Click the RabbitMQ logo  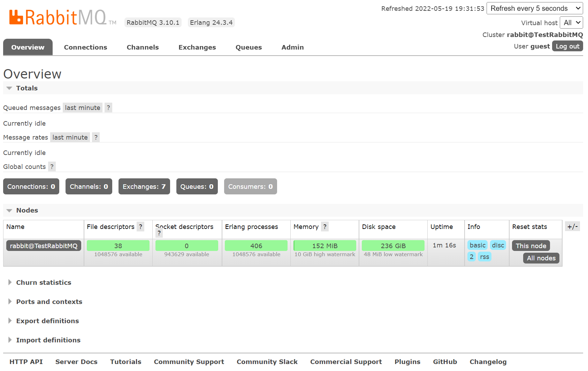[63, 17]
